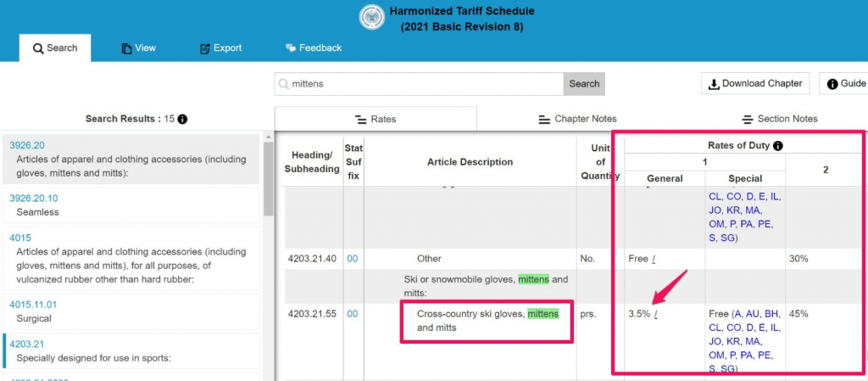Open the Export tab
868x381 pixels.
tap(221, 48)
